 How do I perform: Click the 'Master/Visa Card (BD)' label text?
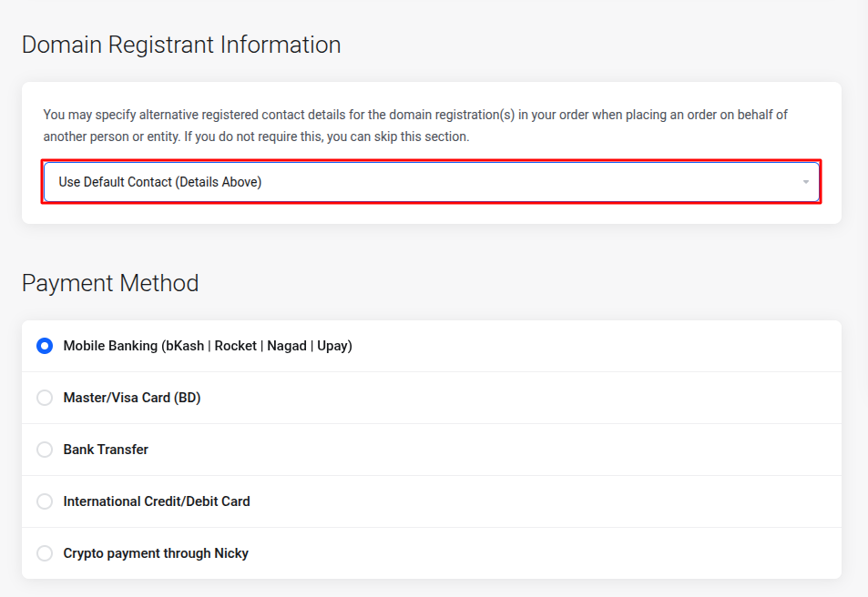(x=132, y=398)
